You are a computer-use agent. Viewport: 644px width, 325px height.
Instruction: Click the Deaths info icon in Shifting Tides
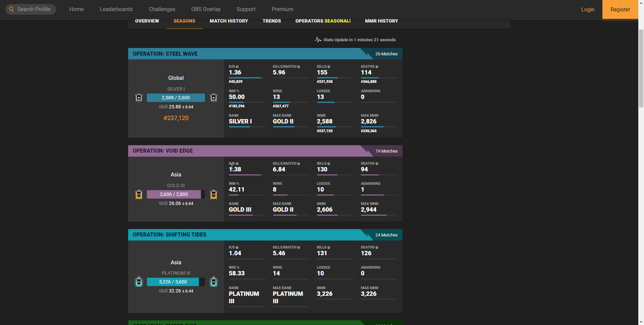[377, 248]
